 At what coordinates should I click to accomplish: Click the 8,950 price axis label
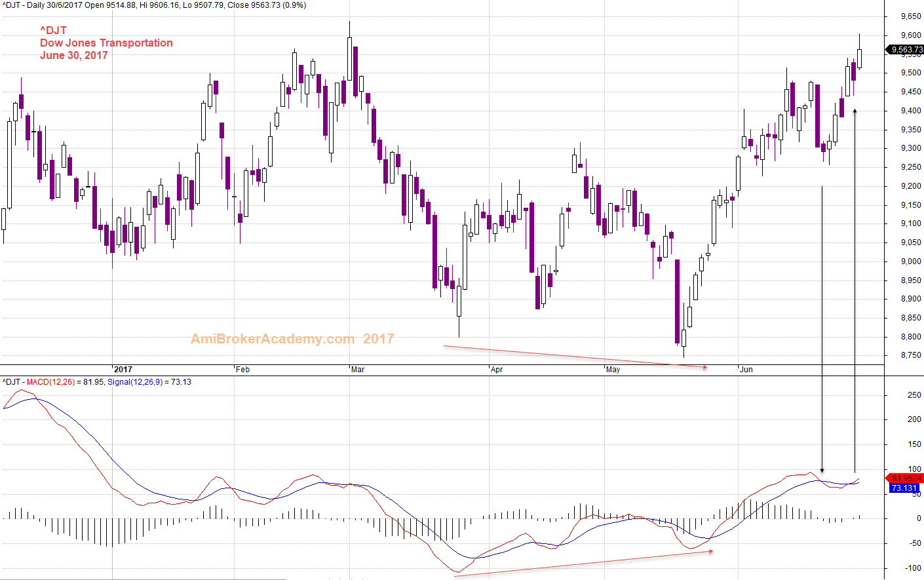pos(910,280)
